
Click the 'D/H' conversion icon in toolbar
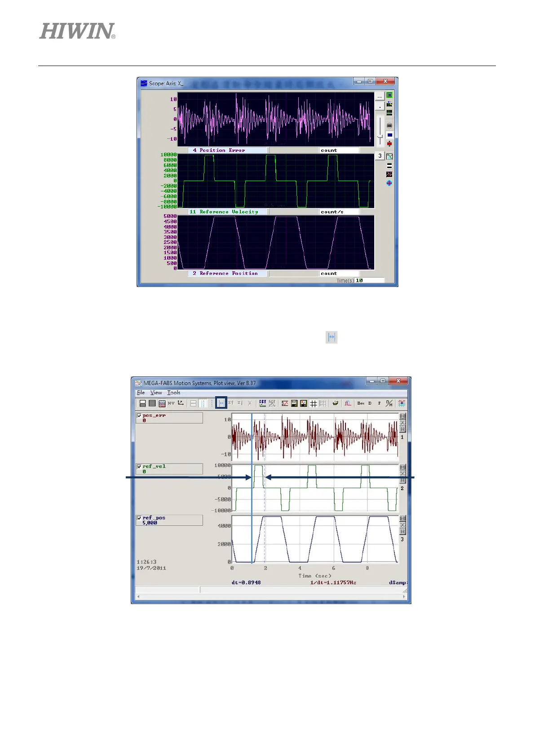389,403
